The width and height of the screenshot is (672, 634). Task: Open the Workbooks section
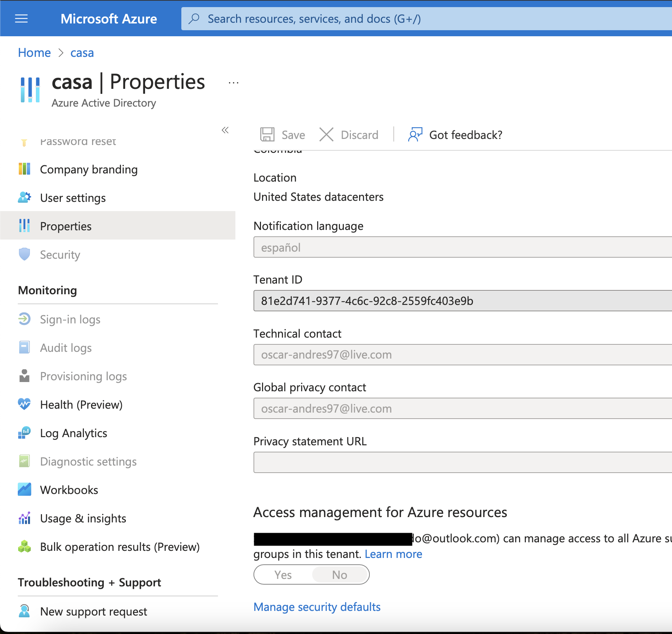69,489
